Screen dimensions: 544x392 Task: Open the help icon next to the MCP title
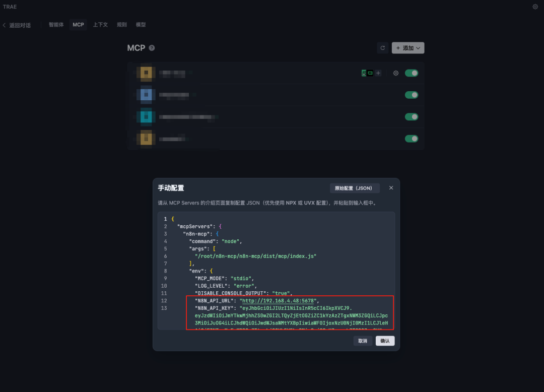pos(152,48)
